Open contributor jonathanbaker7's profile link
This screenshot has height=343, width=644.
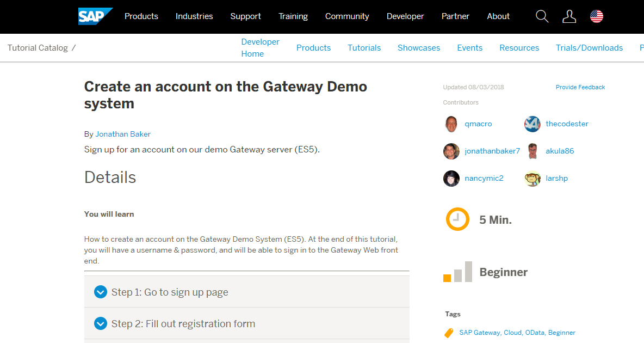tap(492, 151)
